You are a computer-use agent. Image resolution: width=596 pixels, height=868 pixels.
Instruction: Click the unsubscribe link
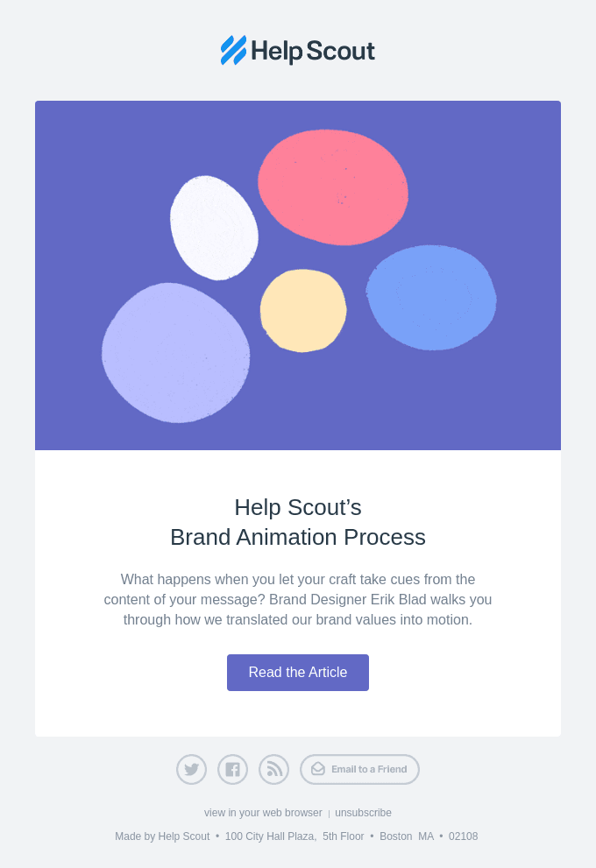[363, 813]
